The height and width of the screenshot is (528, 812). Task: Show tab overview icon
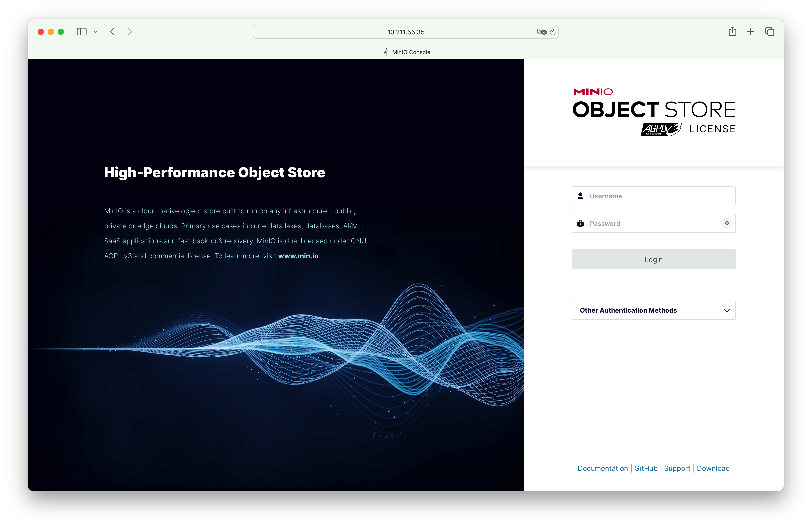point(770,32)
